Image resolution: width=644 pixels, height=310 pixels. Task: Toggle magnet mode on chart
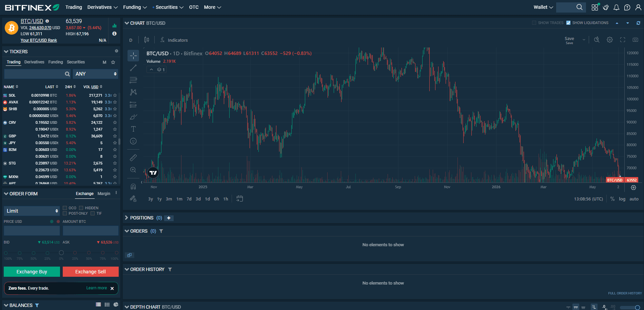pos(133,186)
